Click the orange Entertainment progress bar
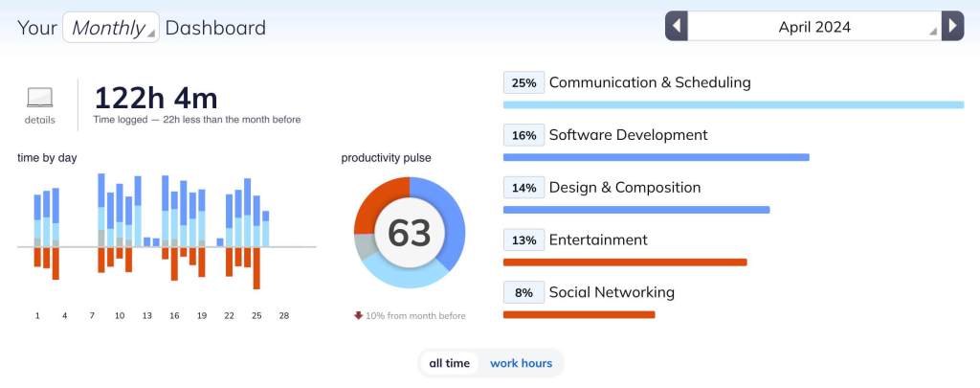This screenshot has width=980, height=388. (x=624, y=262)
